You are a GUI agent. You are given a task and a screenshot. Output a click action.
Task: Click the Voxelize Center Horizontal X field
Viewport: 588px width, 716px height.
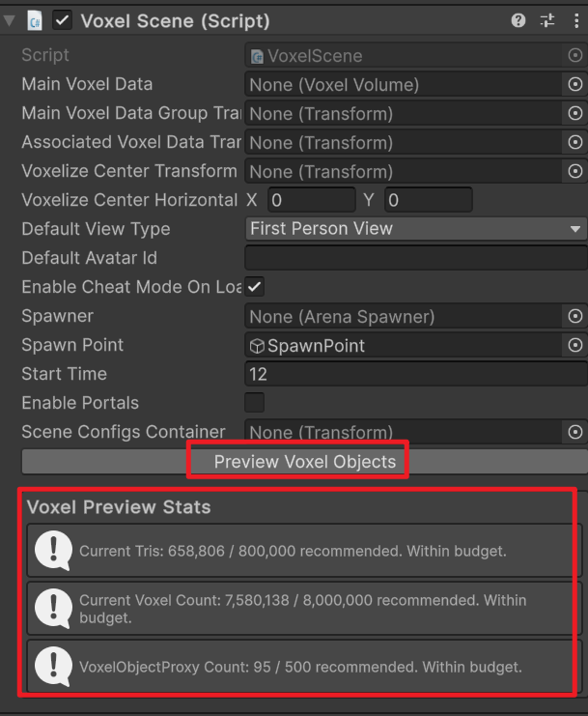[312, 200]
